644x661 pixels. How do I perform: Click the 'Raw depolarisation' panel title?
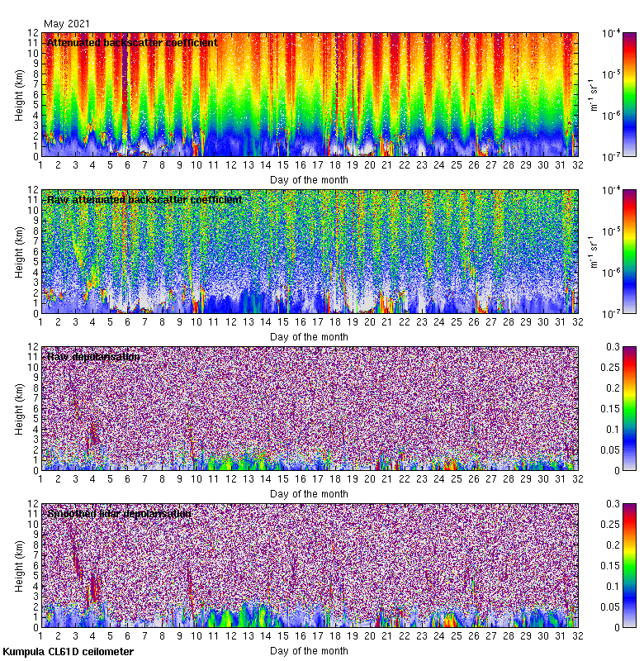[x=93, y=357]
